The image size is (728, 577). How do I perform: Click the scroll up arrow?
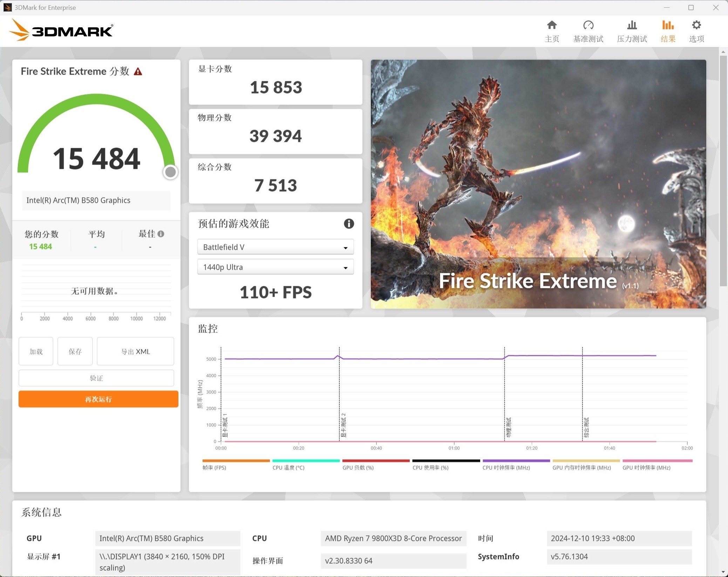tap(723, 51)
